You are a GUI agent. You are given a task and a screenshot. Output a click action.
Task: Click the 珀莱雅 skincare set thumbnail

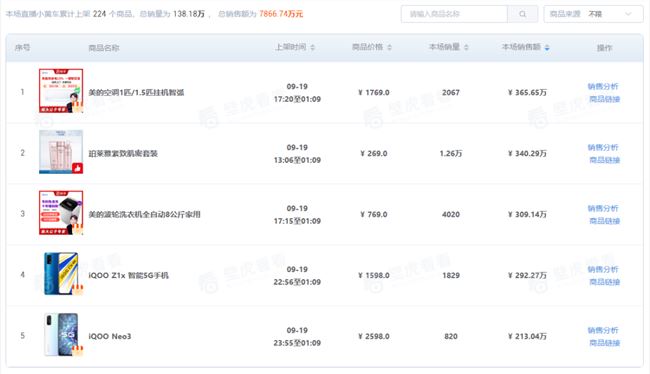pos(61,152)
